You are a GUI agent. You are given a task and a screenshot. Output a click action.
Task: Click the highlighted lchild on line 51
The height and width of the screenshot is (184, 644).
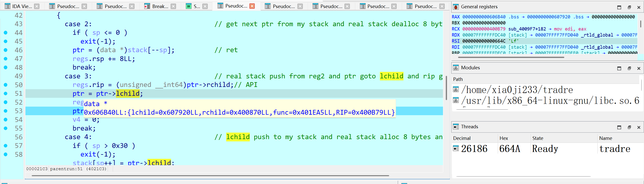click(128, 94)
